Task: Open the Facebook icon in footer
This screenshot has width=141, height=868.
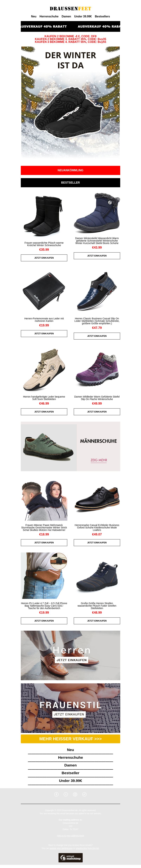Action: tap(56, 794)
